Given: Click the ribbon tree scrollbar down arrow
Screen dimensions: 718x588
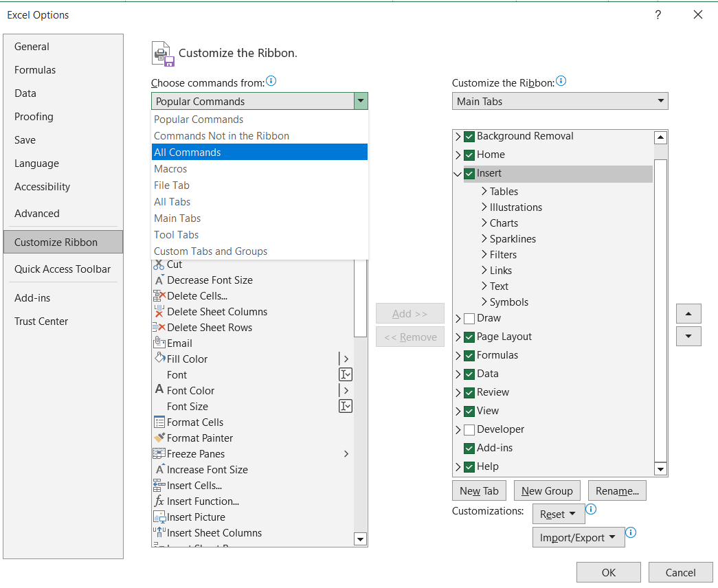Looking at the screenshot, I should pos(660,469).
